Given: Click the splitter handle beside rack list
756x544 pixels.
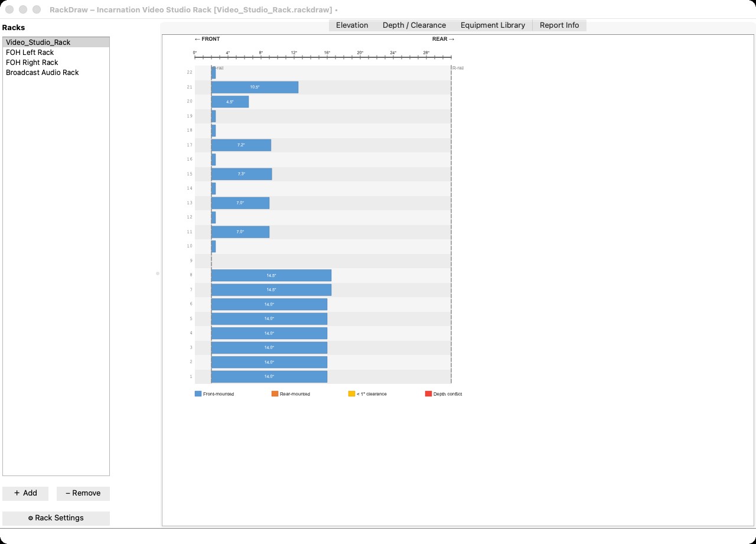Looking at the screenshot, I should coord(158,273).
